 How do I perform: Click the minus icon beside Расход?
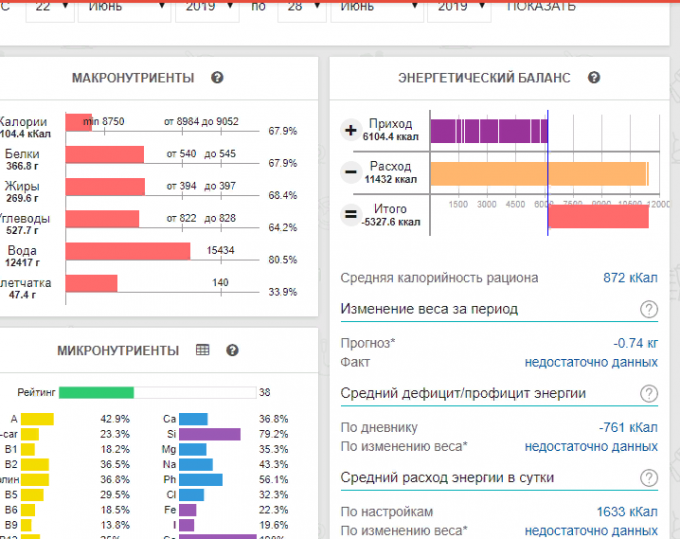coord(351,172)
